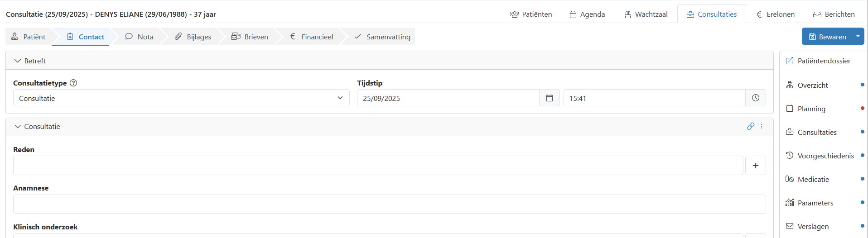Open the Financieel step
This screenshot has width=868, height=238.
[x=312, y=37]
